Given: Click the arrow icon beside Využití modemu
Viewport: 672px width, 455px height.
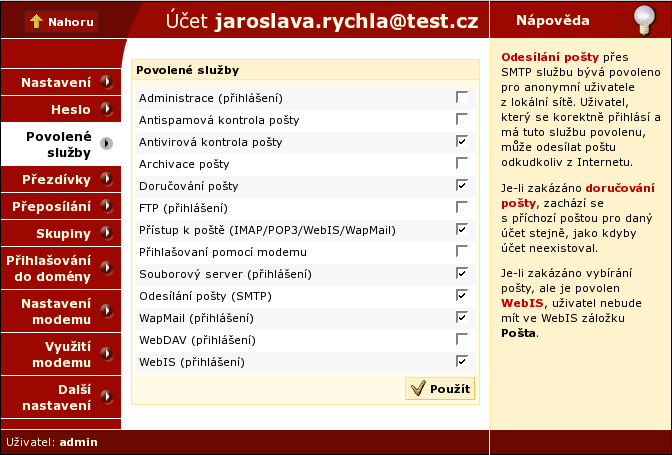Looking at the screenshot, I should click(x=106, y=354).
